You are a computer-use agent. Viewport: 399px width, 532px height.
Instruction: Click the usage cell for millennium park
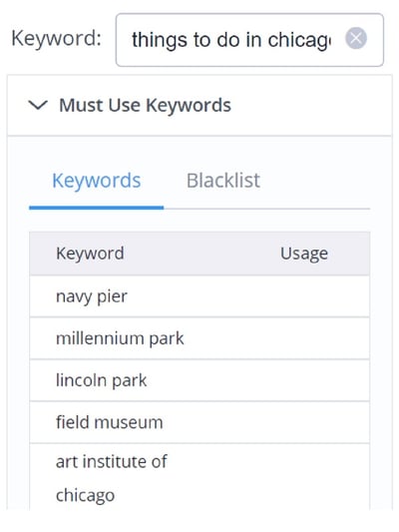point(304,338)
